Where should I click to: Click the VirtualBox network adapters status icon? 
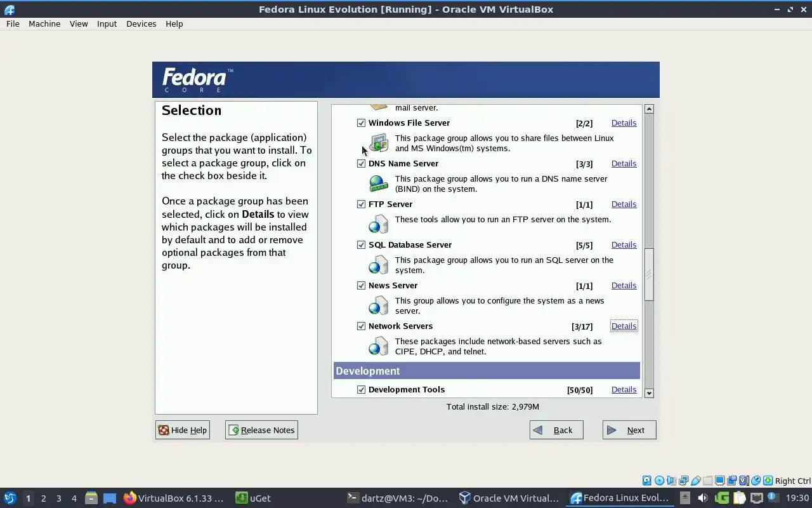[x=684, y=481]
